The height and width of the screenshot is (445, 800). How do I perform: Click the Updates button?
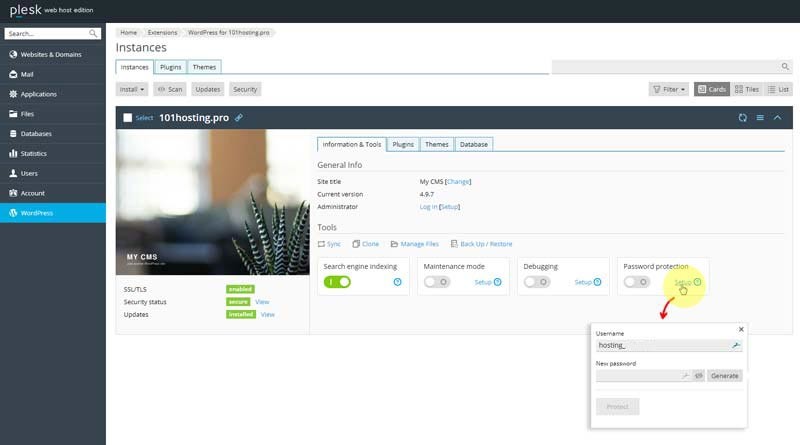208,89
